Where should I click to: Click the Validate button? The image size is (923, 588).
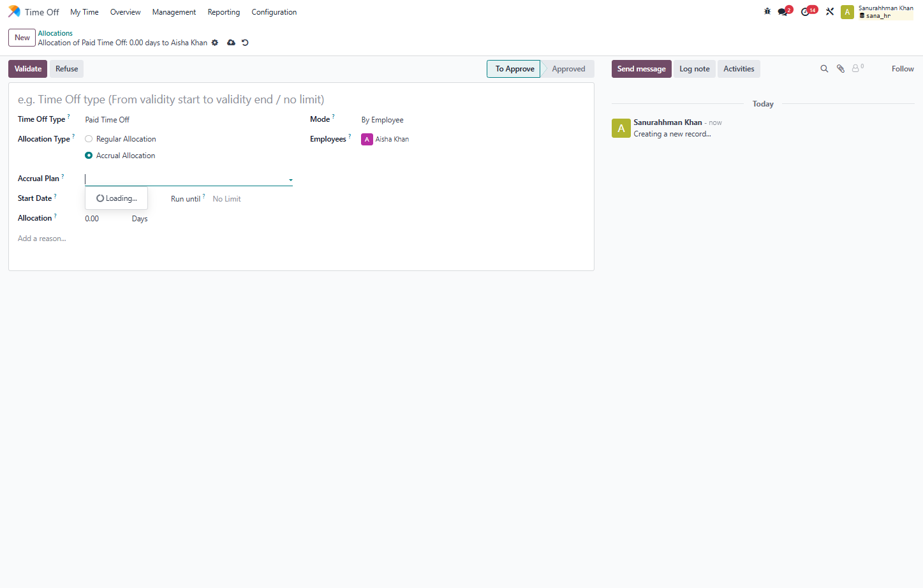28,69
